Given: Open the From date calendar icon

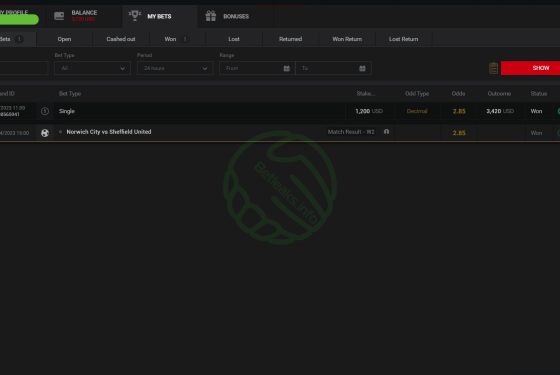Looking at the screenshot, I should point(286,68).
